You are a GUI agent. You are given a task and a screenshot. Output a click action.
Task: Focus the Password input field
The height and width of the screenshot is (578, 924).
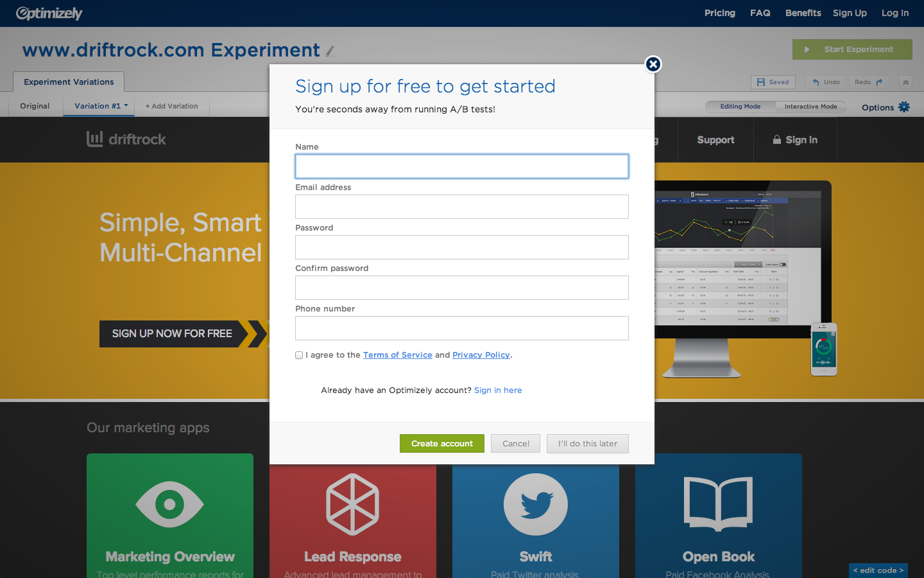(x=462, y=247)
